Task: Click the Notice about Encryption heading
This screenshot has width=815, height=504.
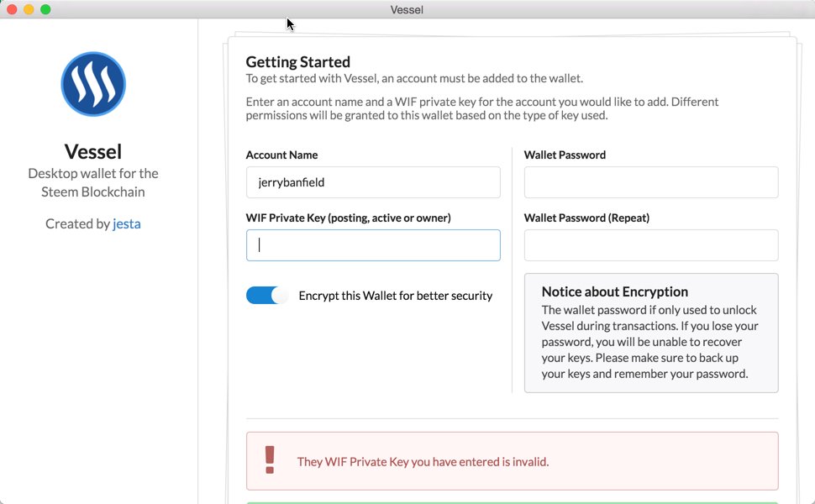Action: 615,291
